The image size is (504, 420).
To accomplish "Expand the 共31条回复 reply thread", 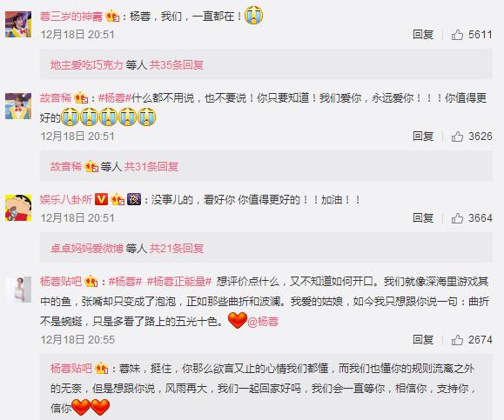I will click(151, 167).
